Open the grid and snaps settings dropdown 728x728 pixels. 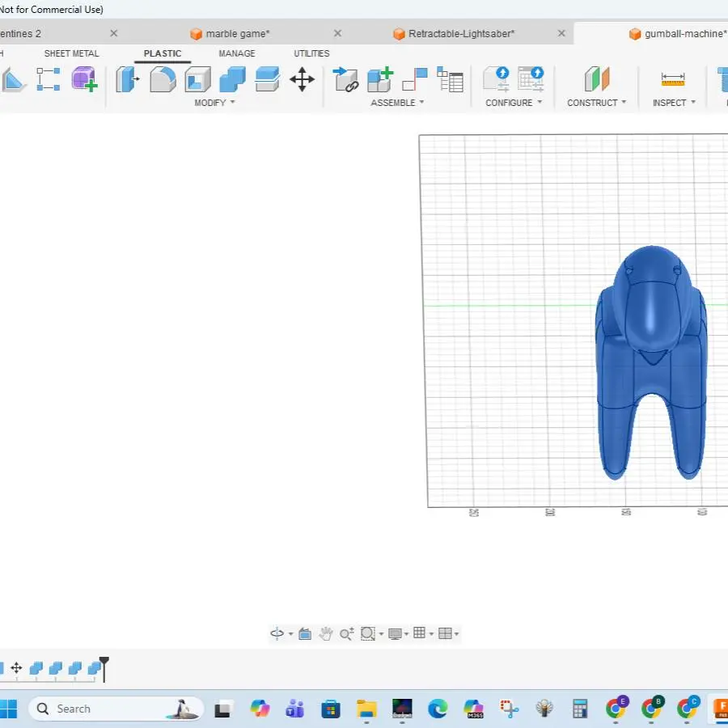pyautogui.click(x=423, y=633)
